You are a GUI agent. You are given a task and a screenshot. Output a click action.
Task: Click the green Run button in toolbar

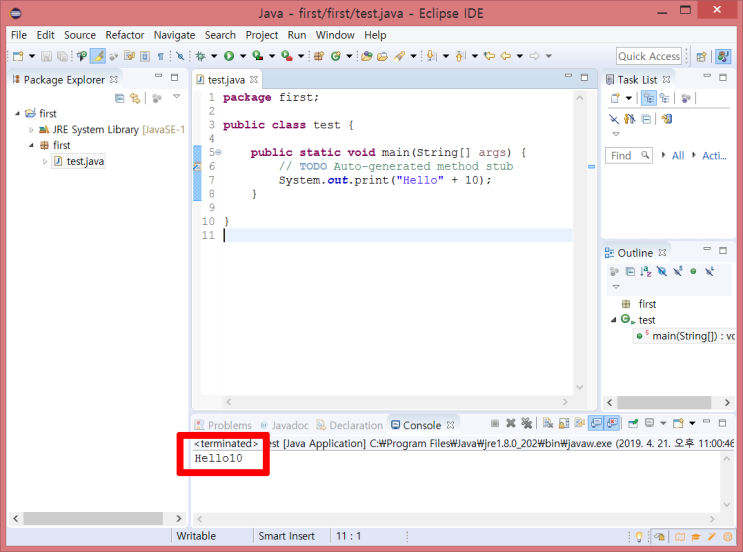229,57
